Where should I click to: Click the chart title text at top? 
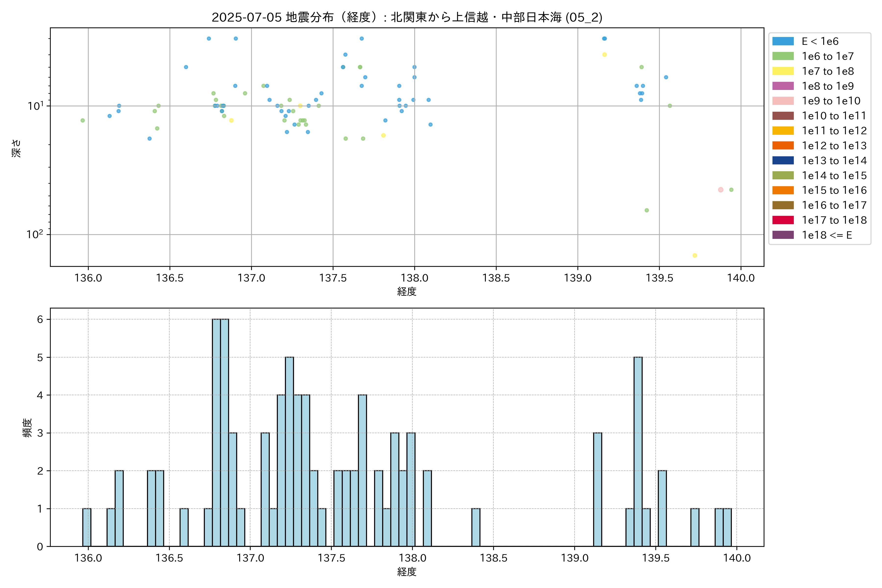(407, 17)
